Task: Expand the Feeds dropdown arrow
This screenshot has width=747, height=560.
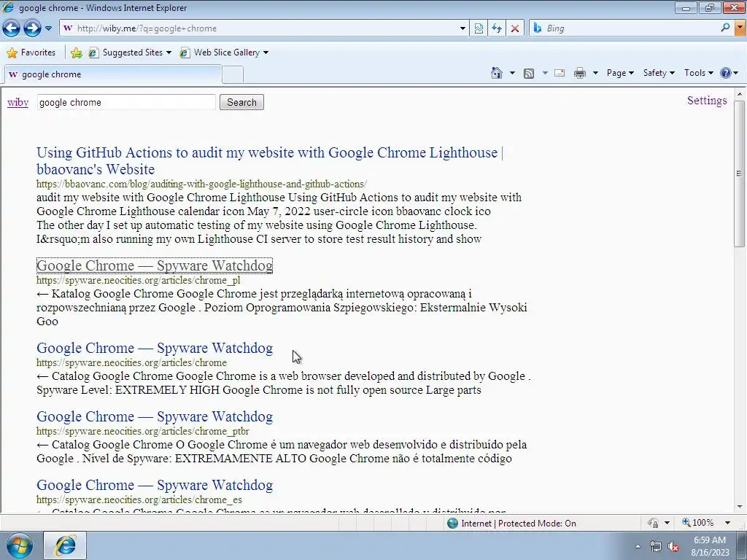Action: coord(544,73)
